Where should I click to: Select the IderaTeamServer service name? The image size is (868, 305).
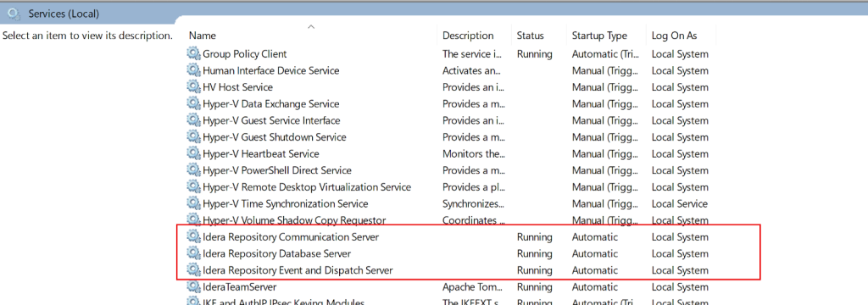[x=239, y=286]
